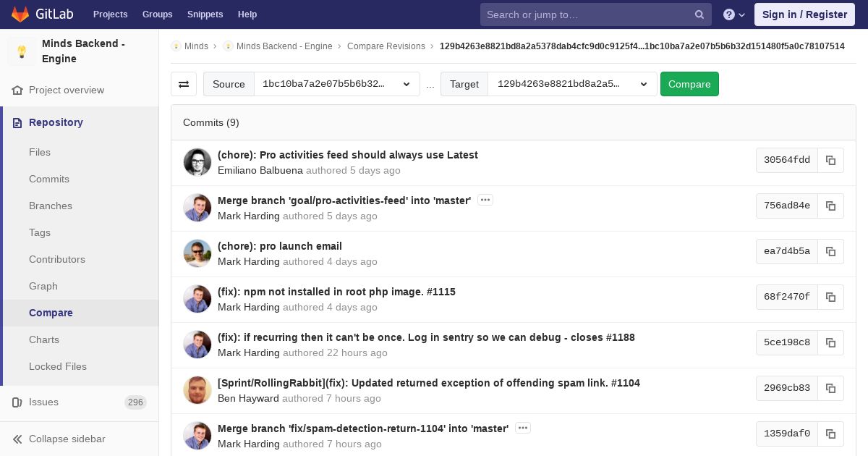
Task: Open the Groups menu in navbar
Action: point(157,14)
